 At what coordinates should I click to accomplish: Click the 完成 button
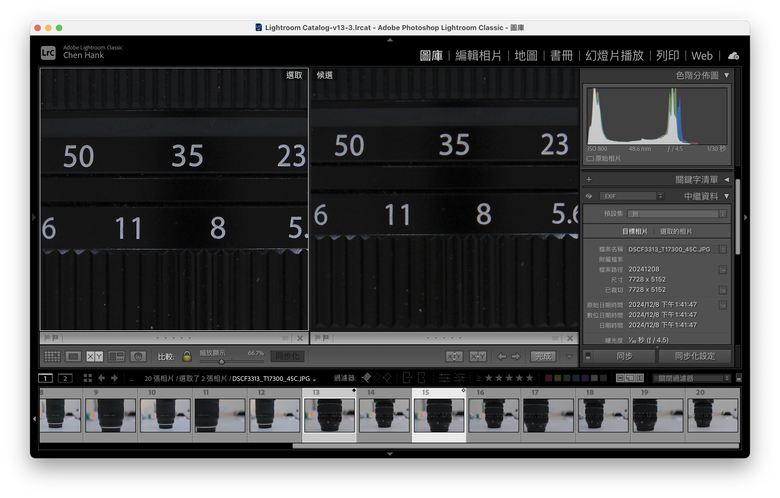(x=543, y=356)
